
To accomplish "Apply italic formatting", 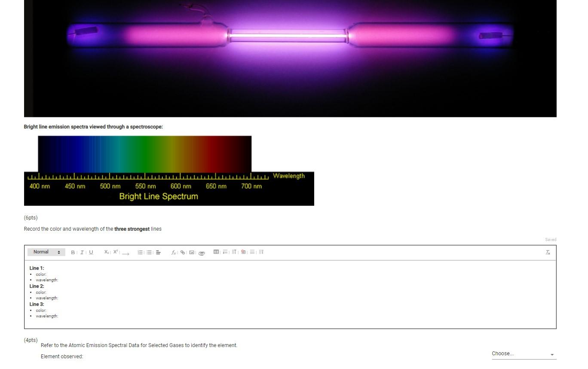I will pos(82,252).
